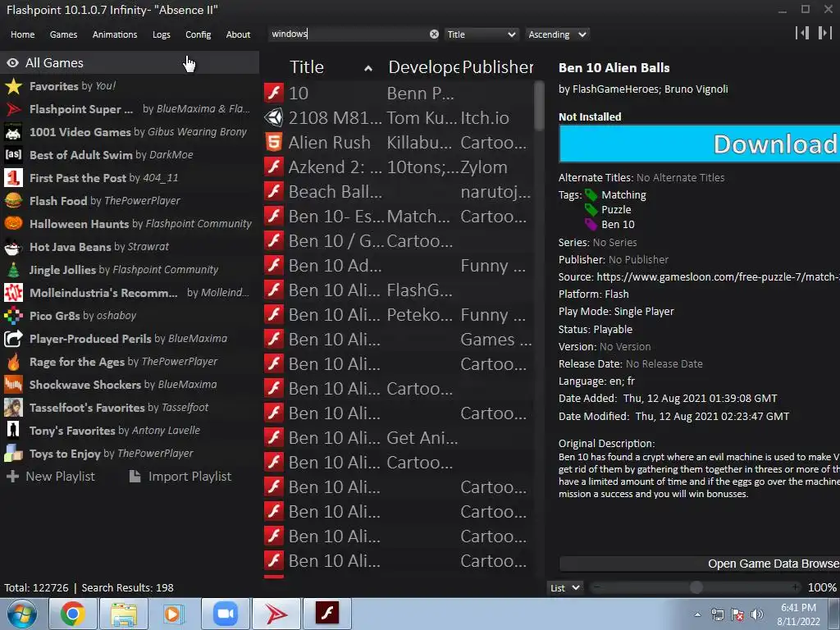Image resolution: width=840 pixels, height=630 pixels.
Task: Open Chrome from the taskbar
Action: [x=72, y=614]
